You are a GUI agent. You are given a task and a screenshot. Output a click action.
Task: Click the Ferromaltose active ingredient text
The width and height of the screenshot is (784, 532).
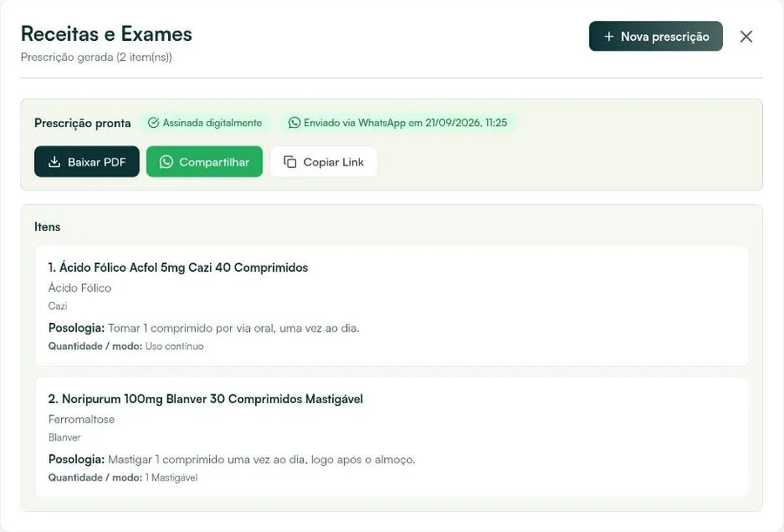[x=82, y=420]
